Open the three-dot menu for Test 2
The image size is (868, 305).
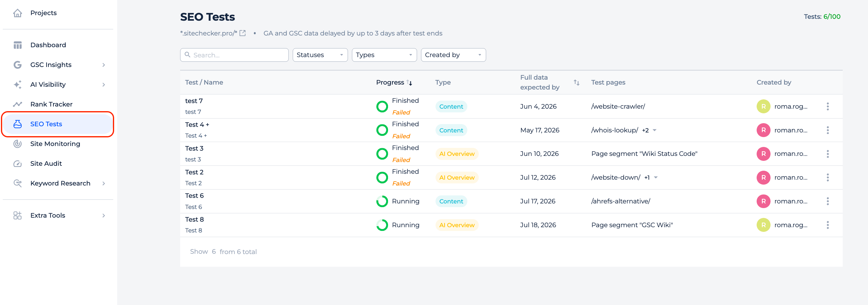point(828,178)
